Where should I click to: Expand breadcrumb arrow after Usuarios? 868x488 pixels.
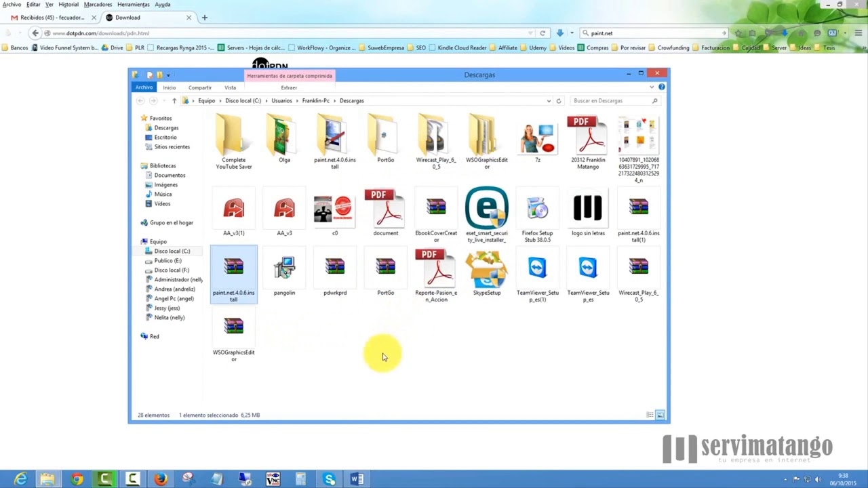click(298, 100)
